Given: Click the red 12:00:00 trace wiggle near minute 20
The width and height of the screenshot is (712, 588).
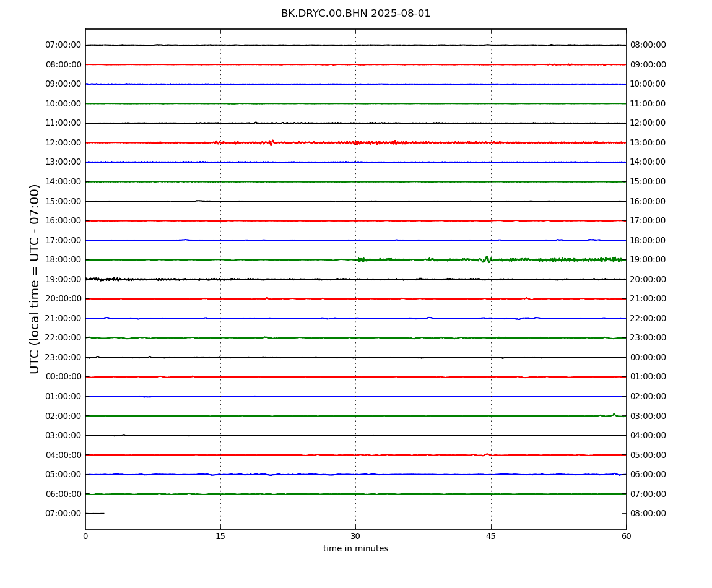Looking at the screenshot, I should coord(271,142).
